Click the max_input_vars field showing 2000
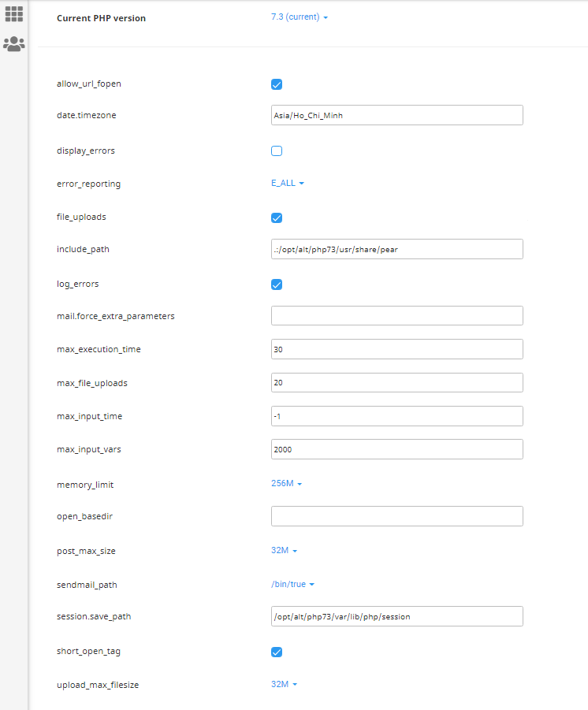 pos(396,449)
